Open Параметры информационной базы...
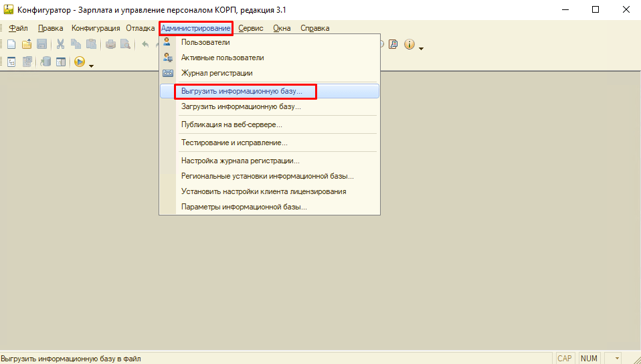This screenshot has width=641, height=364. pos(270,207)
